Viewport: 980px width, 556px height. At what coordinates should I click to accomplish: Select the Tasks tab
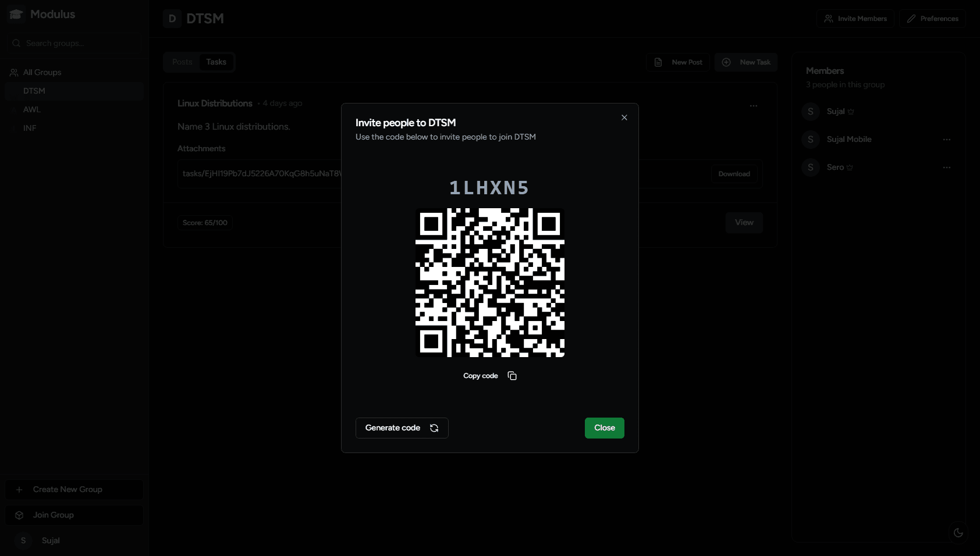[x=216, y=62]
